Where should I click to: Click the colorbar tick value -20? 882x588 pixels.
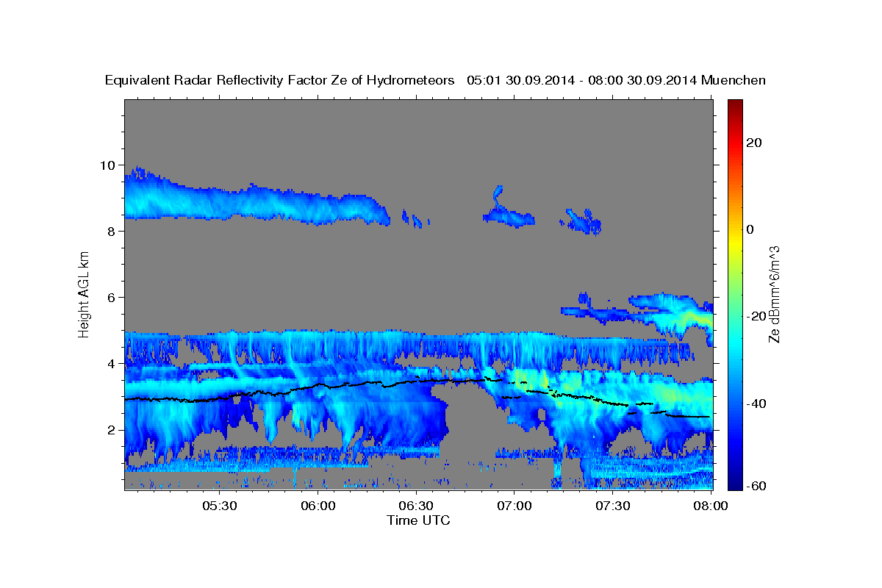click(x=757, y=316)
